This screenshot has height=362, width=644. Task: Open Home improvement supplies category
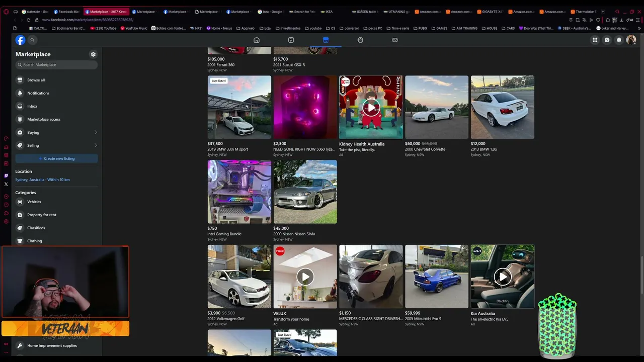56,345
